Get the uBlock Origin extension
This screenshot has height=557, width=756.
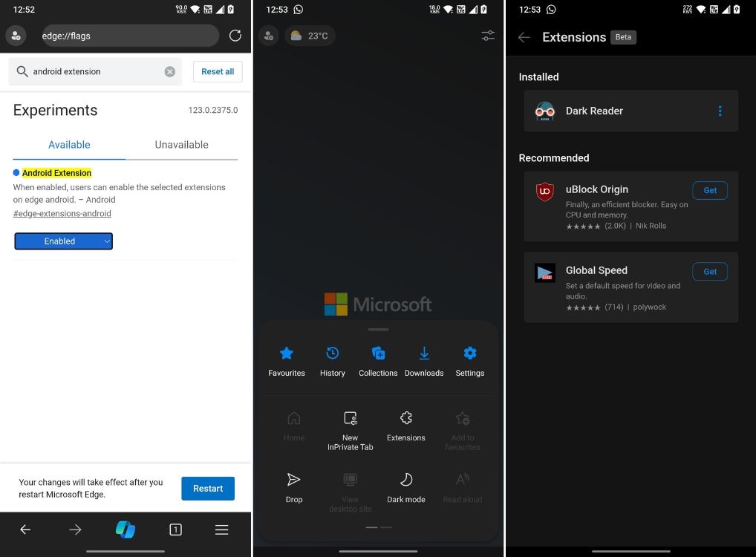pos(709,190)
